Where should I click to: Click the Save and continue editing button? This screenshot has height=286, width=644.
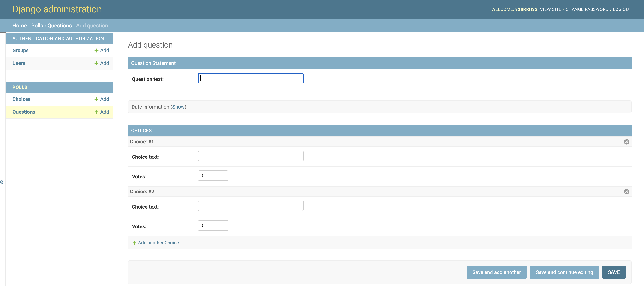coord(564,272)
